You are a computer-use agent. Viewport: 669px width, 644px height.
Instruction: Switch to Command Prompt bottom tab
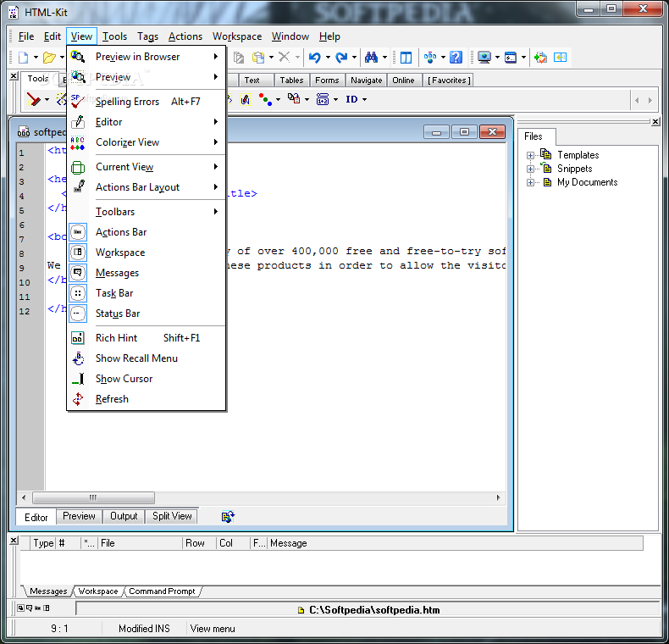pyautogui.click(x=162, y=591)
